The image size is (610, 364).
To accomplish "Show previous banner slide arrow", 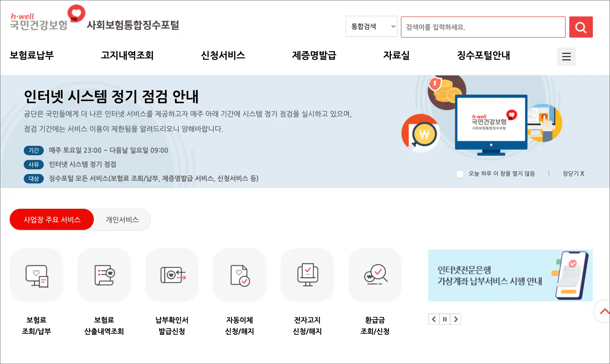I will 434,319.
